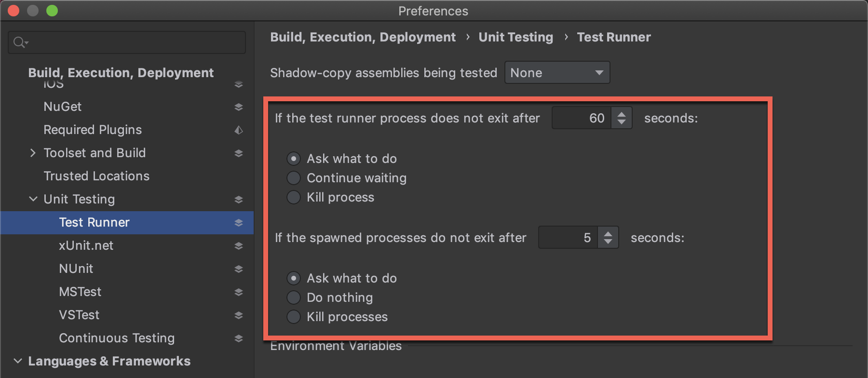Click the layer icon beside MSTest
This screenshot has width=868, height=378.
(x=238, y=292)
